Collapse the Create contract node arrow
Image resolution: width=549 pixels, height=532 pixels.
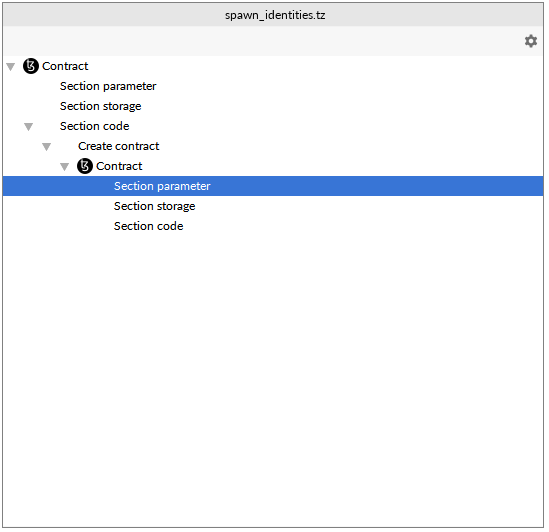pyautogui.click(x=47, y=146)
